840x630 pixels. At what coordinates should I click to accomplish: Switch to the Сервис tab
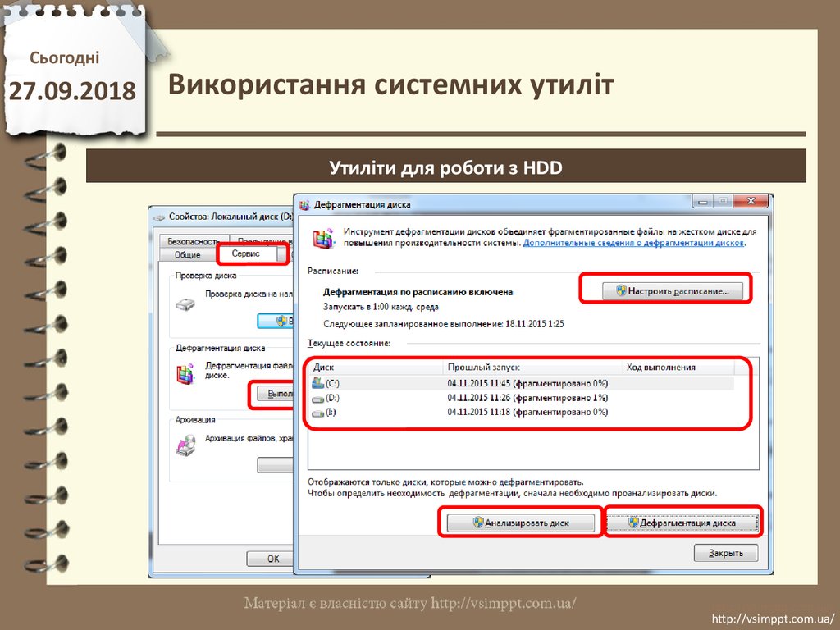click(x=246, y=254)
